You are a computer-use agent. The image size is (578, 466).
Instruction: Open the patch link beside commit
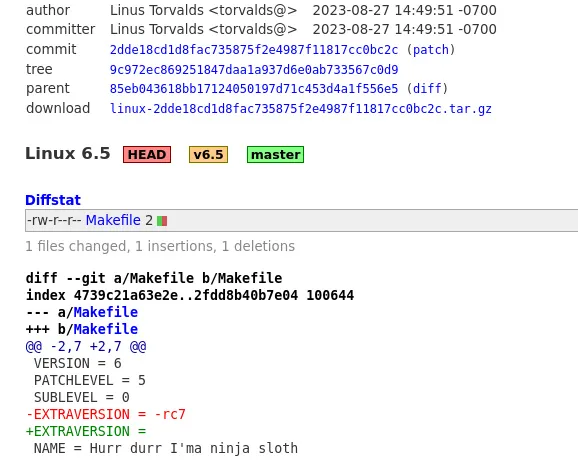click(431, 50)
